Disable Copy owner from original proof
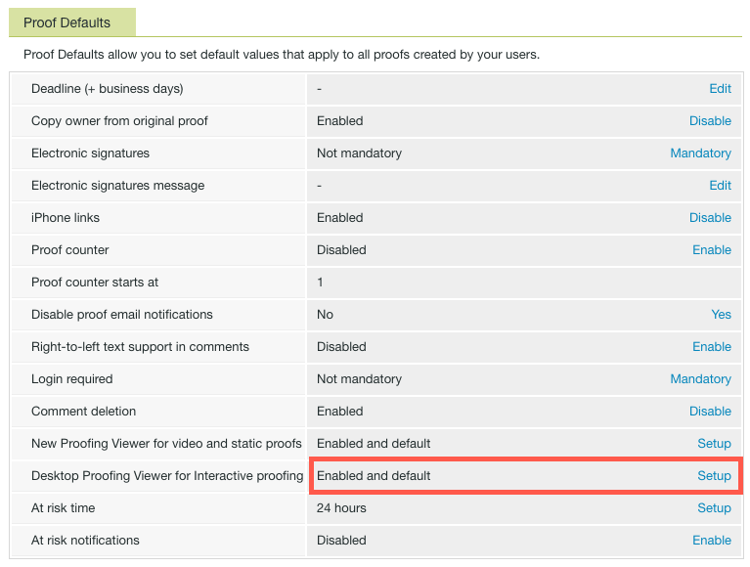Viewport: 750px width, 567px height. click(710, 121)
